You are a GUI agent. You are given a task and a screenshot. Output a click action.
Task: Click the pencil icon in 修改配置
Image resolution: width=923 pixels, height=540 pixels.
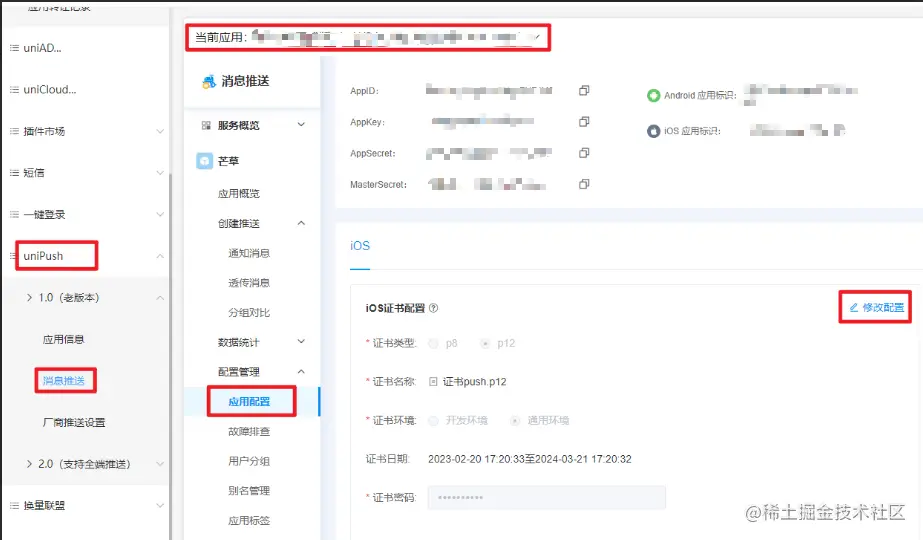point(854,307)
